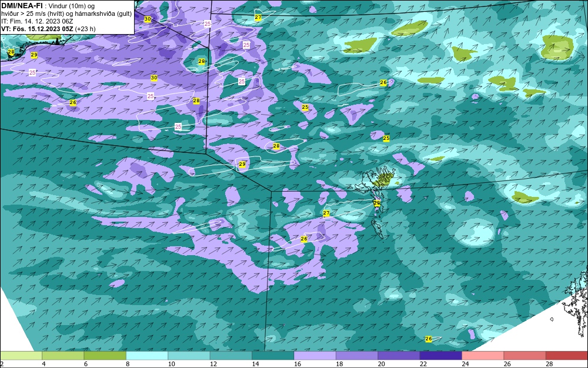The width and height of the screenshot is (588, 368).
Task: Click the yellow 27 gust label on the northern boundary line
Action: point(258,18)
